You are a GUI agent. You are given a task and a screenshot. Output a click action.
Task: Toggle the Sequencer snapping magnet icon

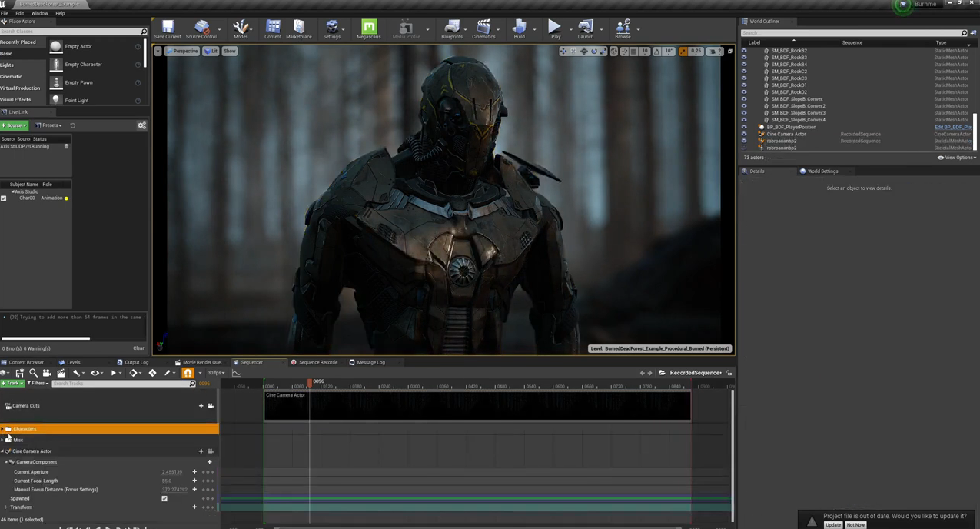[x=188, y=373]
